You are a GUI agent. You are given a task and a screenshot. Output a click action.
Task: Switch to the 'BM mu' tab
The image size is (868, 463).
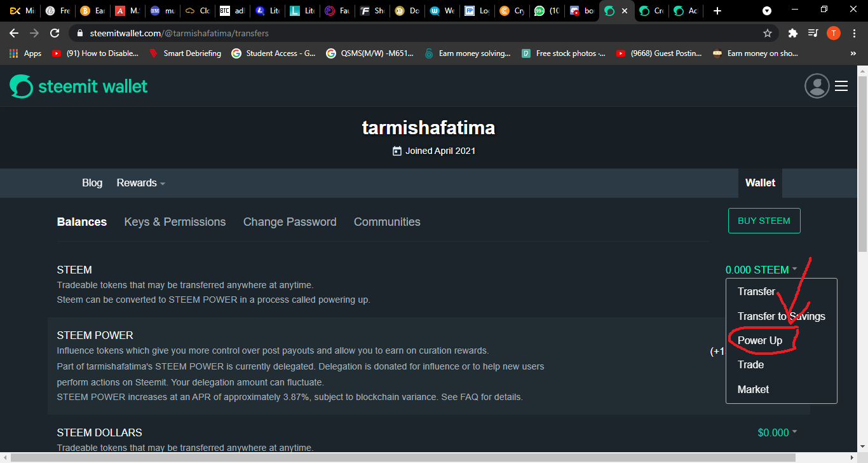[162, 11]
